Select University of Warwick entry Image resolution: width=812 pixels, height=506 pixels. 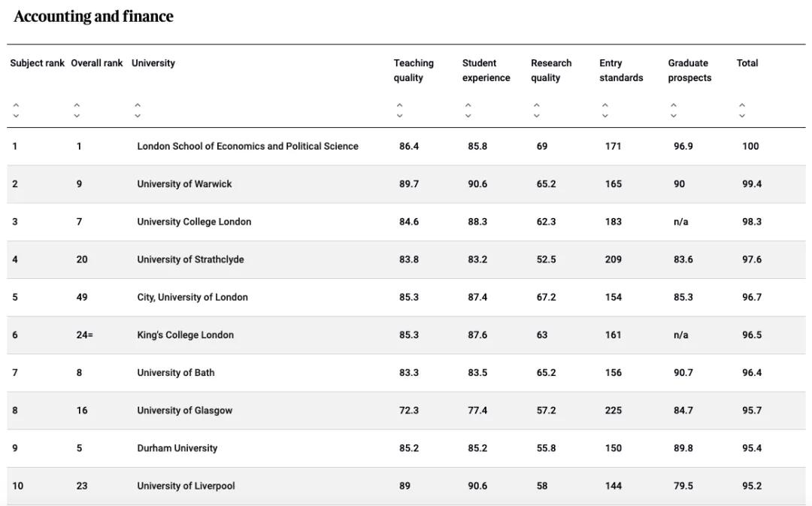[x=184, y=184]
